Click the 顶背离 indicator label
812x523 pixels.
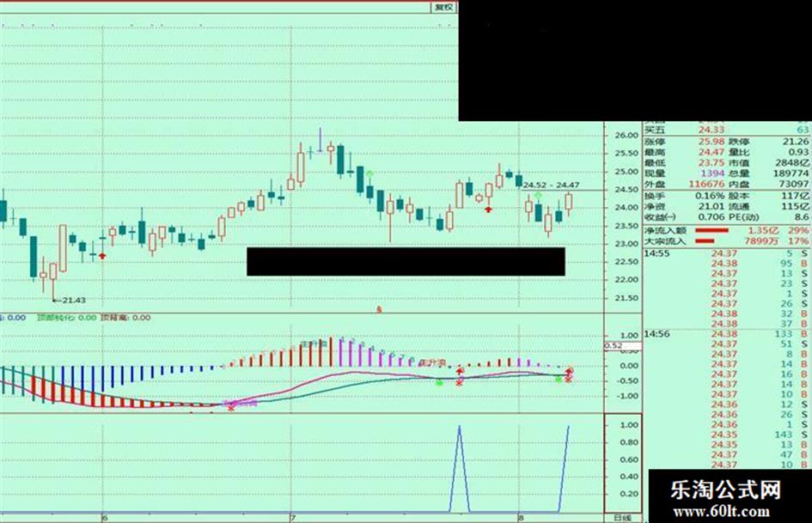125,318
